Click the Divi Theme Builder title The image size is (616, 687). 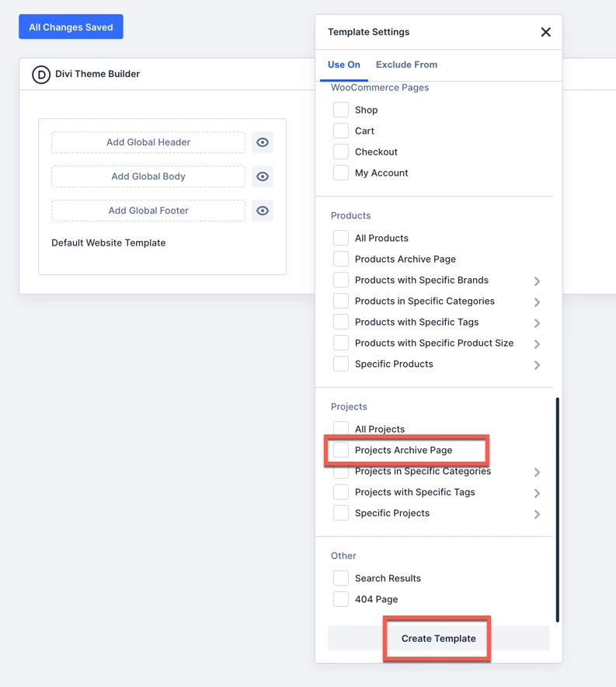tap(97, 74)
